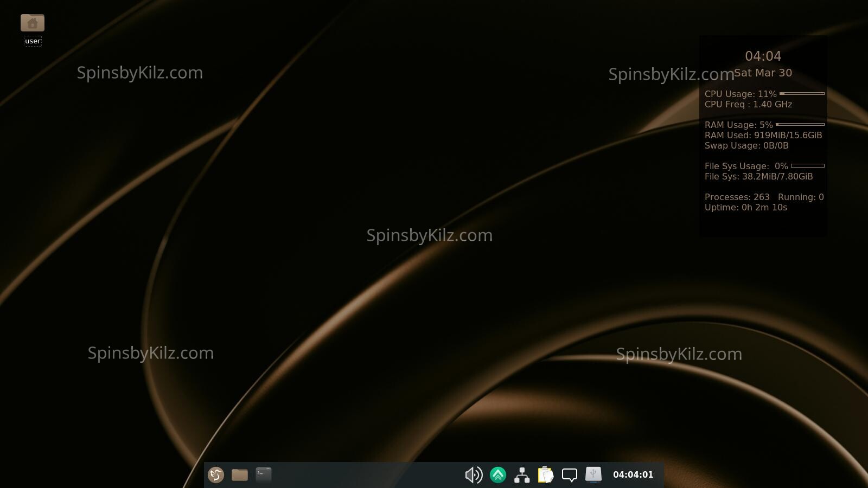Open the application menu launcher in panel
This screenshot has height=488, width=868.
tap(216, 475)
